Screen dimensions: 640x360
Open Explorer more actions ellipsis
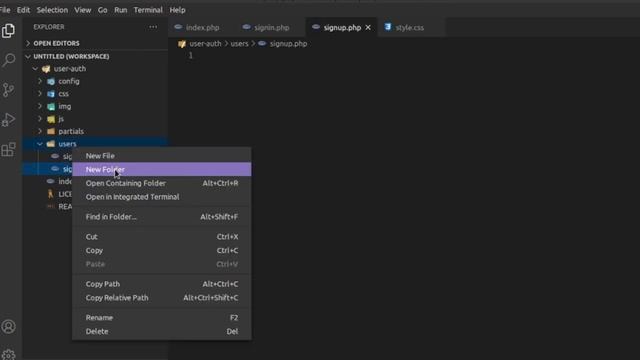pos(153,27)
